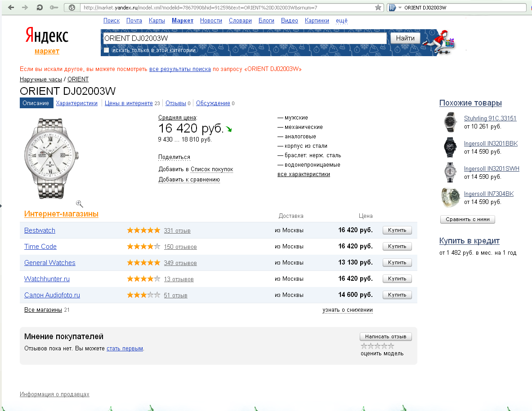Click the Написать отзыв button
532x411 pixels.
[385, 336]
